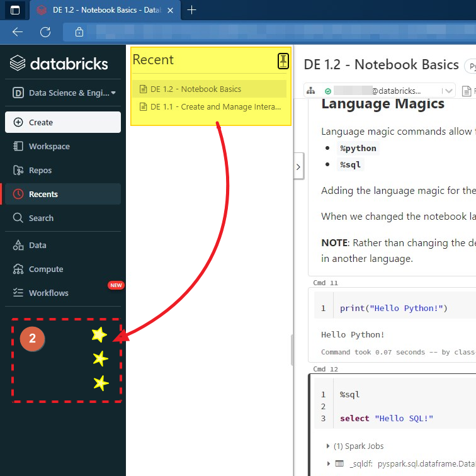Click the Search magnifier in sidebar
The height and width of the screenshot is (476, 476).
coord(18,218)
